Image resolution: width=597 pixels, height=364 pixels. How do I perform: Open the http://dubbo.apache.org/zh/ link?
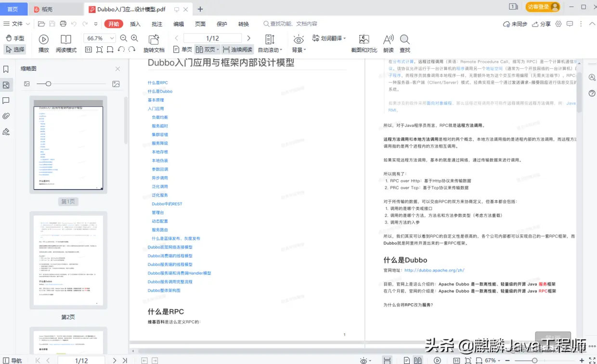tap(434, 270)
